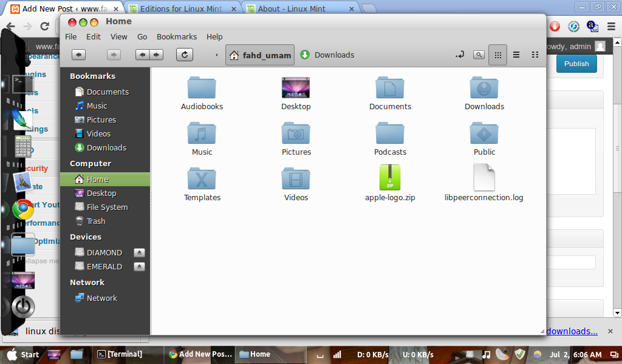Open the downloads link at the bottom
Viewport: 622px width, 364px height.
(572, 331)
